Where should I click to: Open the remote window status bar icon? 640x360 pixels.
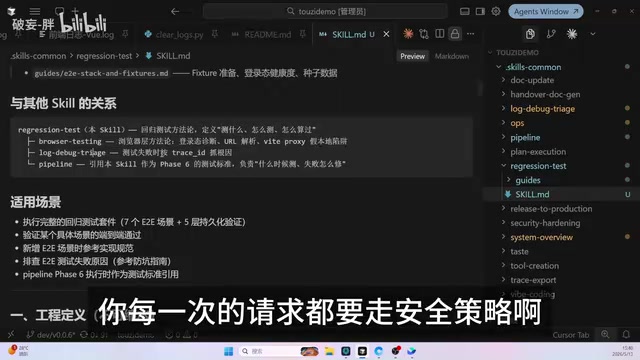pos(11,335)
